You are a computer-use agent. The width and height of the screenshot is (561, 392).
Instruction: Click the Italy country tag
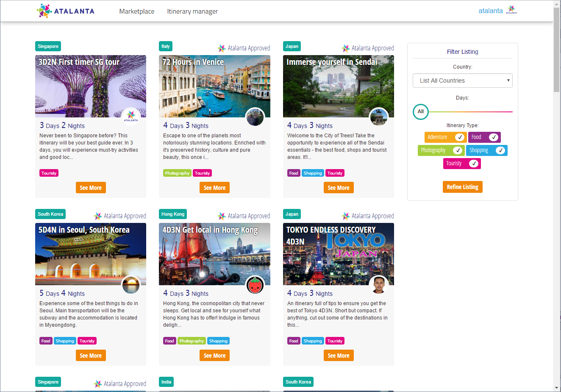166,46
